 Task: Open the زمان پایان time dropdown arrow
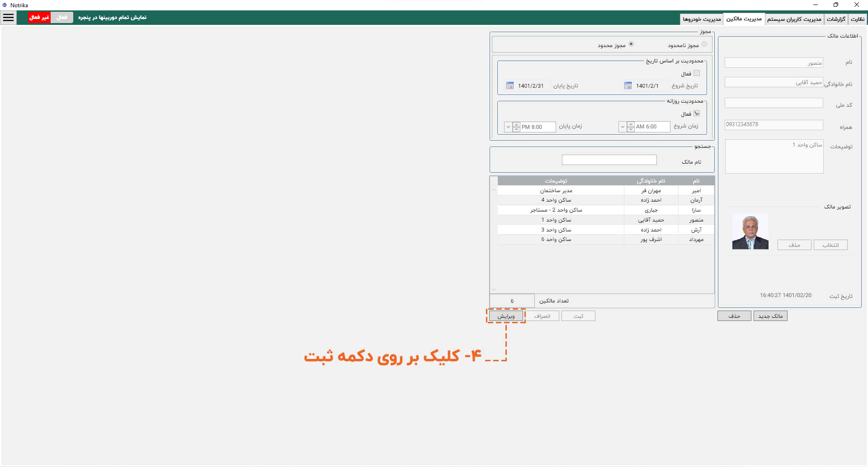point(508,127)
